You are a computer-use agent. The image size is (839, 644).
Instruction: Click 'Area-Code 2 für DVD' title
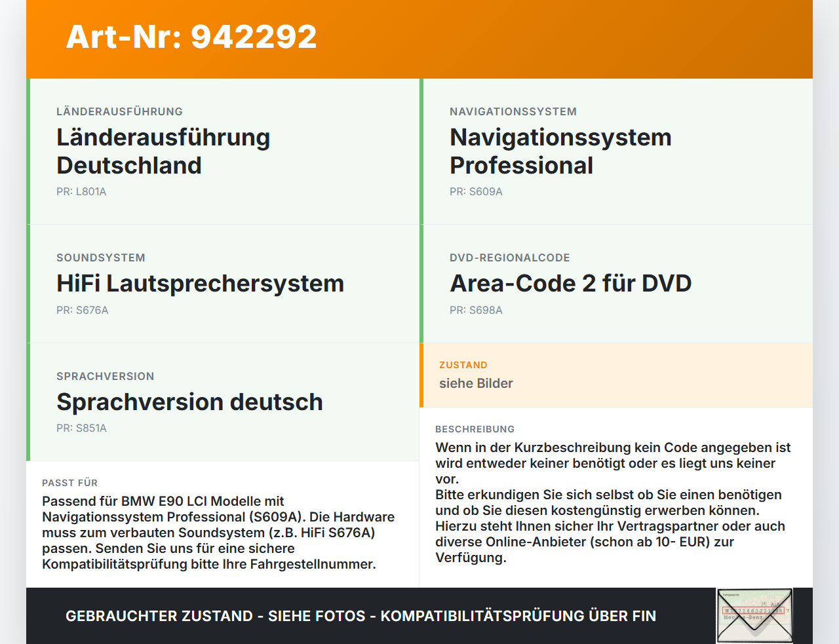coord(570,284)
